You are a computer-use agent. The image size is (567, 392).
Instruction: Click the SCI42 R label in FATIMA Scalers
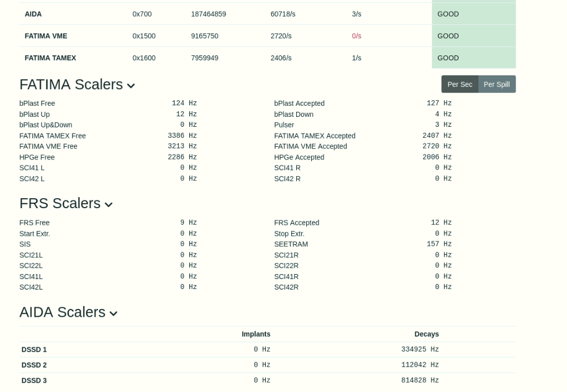coord(287,179)
